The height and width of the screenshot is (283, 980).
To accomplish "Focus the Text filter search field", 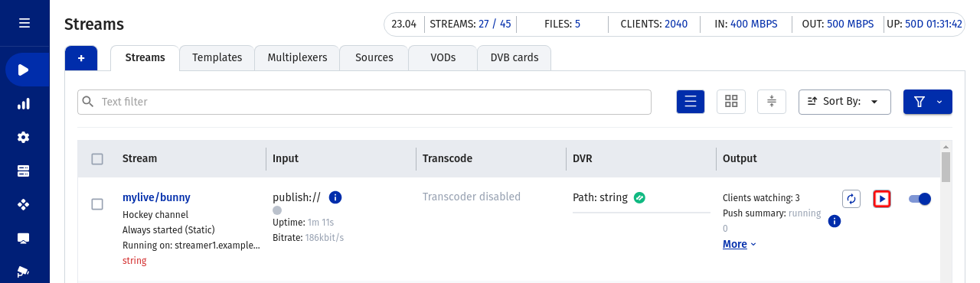I will tap(364, 102).
